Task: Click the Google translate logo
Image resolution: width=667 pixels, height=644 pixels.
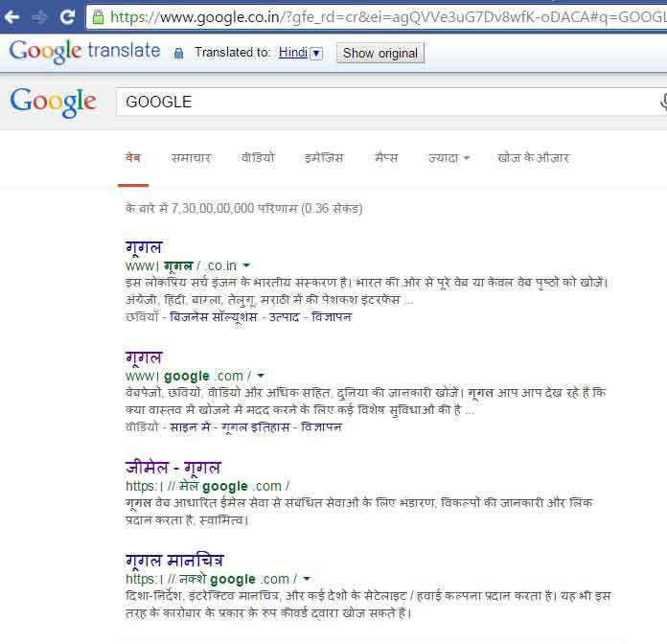Action: 84,52
